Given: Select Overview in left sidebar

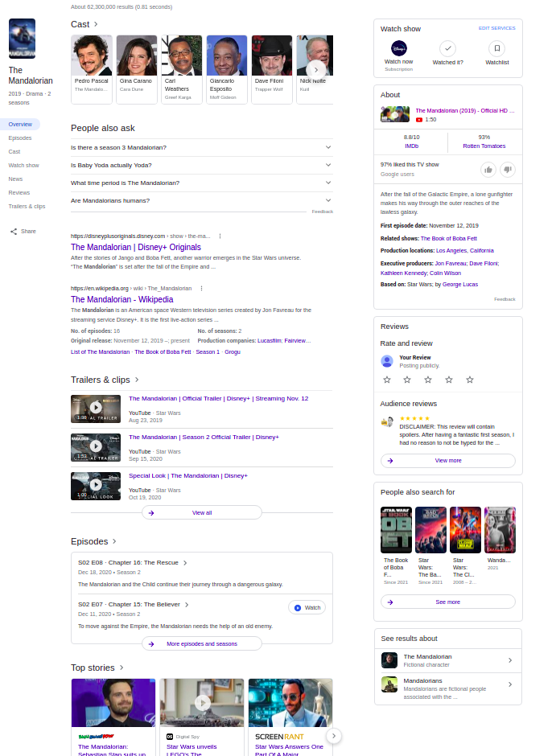Looking at the screenshot, I should point(20,125).
